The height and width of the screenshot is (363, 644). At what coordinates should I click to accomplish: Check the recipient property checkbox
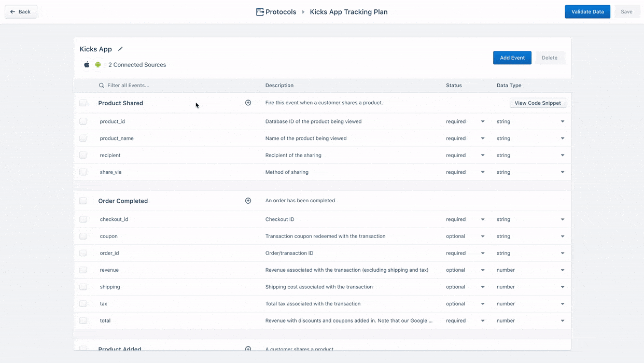[83, 155]
